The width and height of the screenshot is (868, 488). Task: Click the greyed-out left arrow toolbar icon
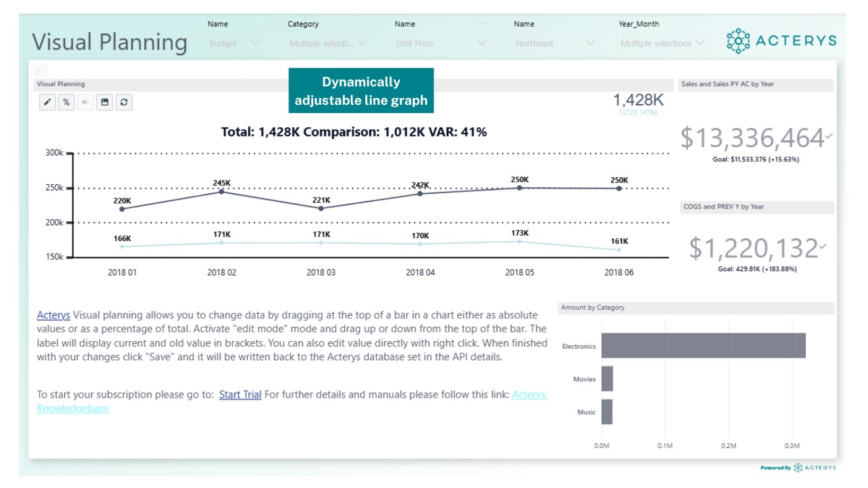pos(86,102)
